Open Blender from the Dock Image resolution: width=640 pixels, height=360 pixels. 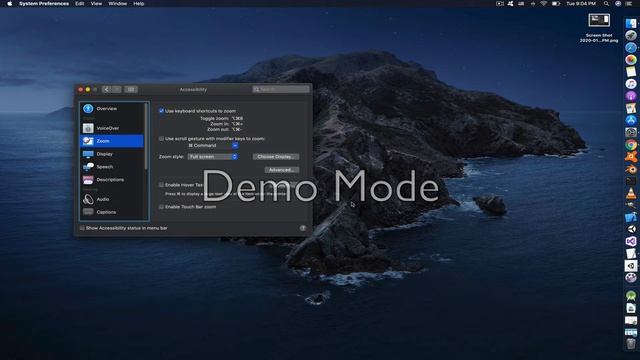pyautogui.click(x=631, y=169)
